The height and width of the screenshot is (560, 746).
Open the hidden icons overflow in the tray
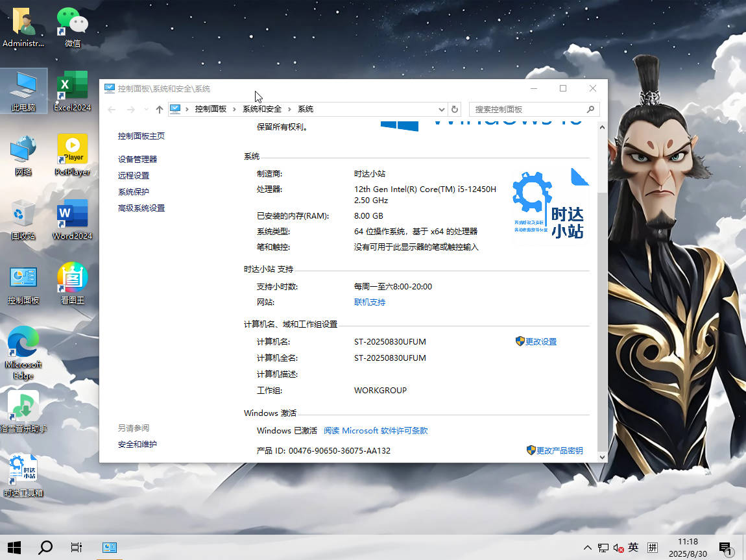click(587, 548)
